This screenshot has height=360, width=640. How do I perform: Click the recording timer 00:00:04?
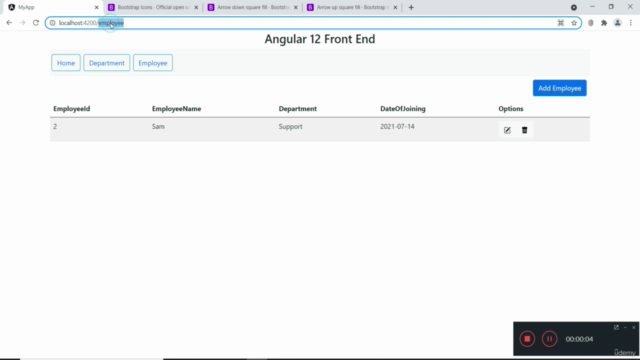(579, 339)
